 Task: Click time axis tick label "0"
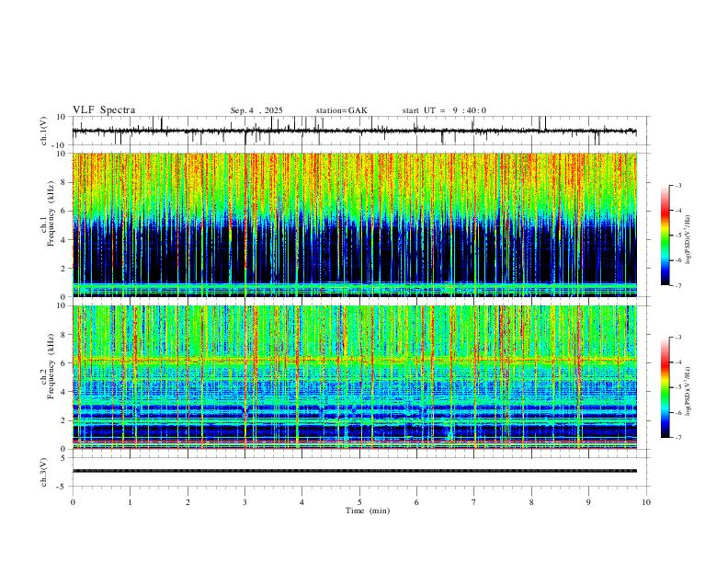[x=73, y=502]
